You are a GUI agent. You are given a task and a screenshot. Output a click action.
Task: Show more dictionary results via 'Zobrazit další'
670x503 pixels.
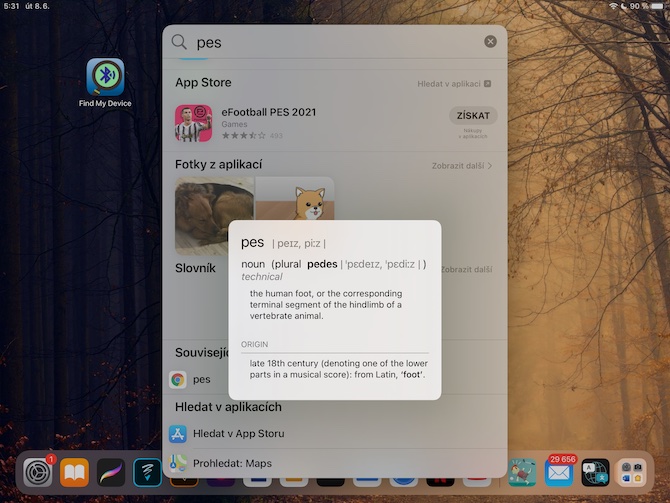click(x=467, y=269)
